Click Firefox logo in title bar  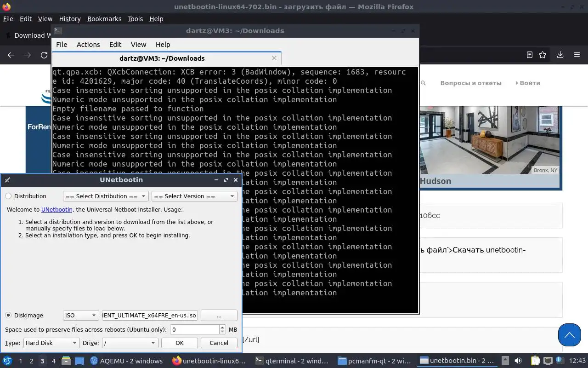6,6
